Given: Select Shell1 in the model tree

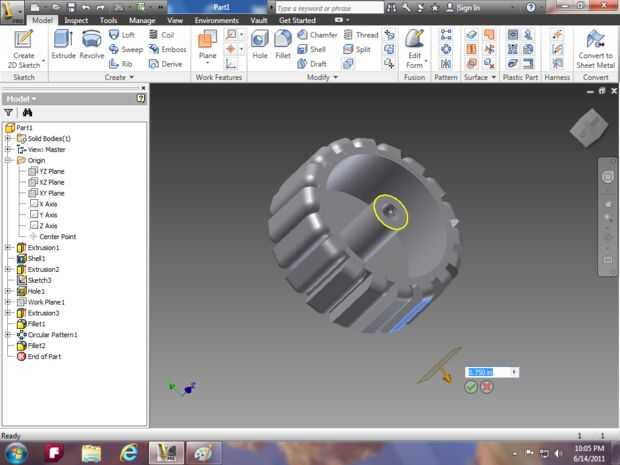Looking at the screenshot, I should coord(31,258).
